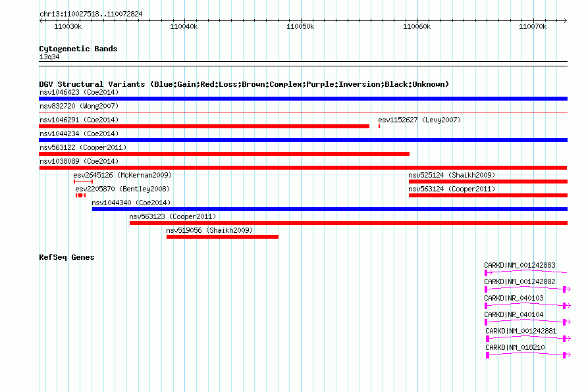Click the nsv563123 (Cooper2011) label
The height and width of the screenshot is (392, 586).
173,216
